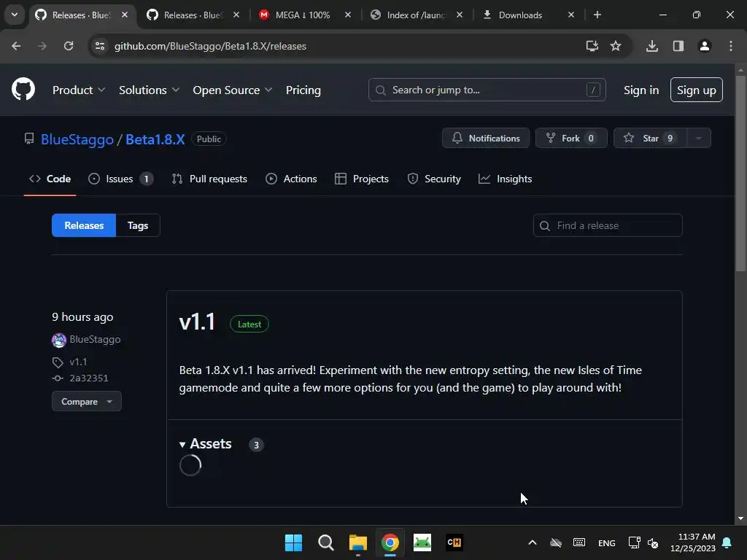Go back with the browser back arrow
This screenshot has width=747, height=560.
(x=16, y=46)
